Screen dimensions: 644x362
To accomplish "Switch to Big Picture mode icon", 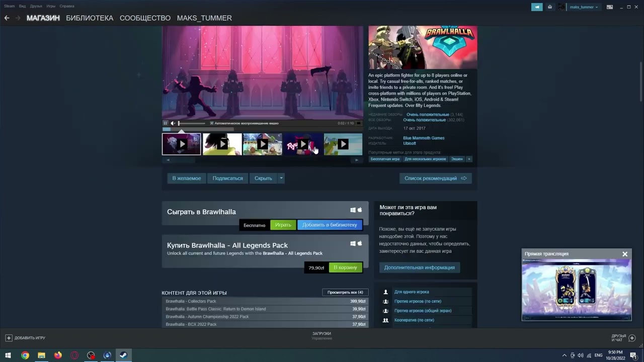I will 610,7.
